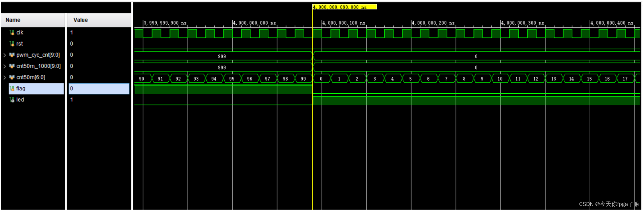Click the 4,000,000,200 ns ruler mark
Viewport: 644px width, 210px height.
tap(433, 23)
